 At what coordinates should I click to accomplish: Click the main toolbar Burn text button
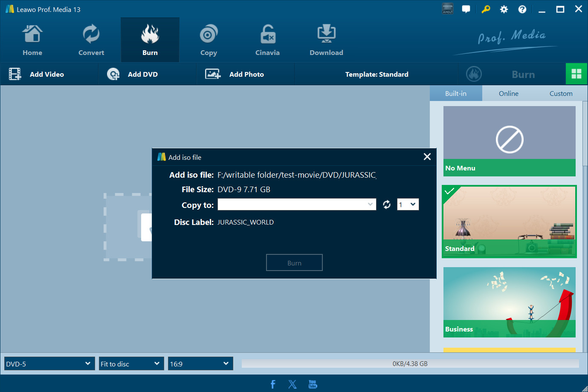pyautogui.click(x=523, y=75)
